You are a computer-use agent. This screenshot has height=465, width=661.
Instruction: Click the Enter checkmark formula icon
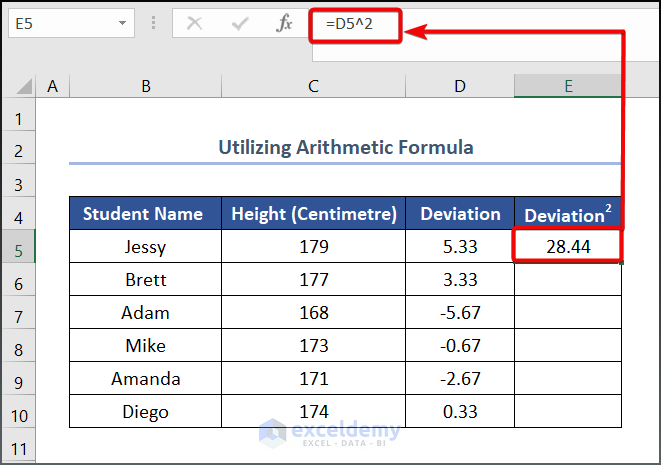click(240, 23)
